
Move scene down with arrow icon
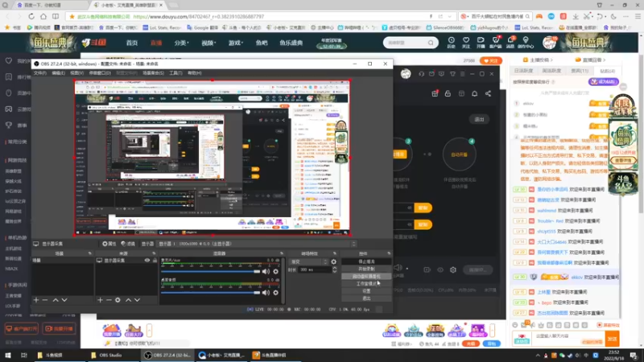coord(64,300)
